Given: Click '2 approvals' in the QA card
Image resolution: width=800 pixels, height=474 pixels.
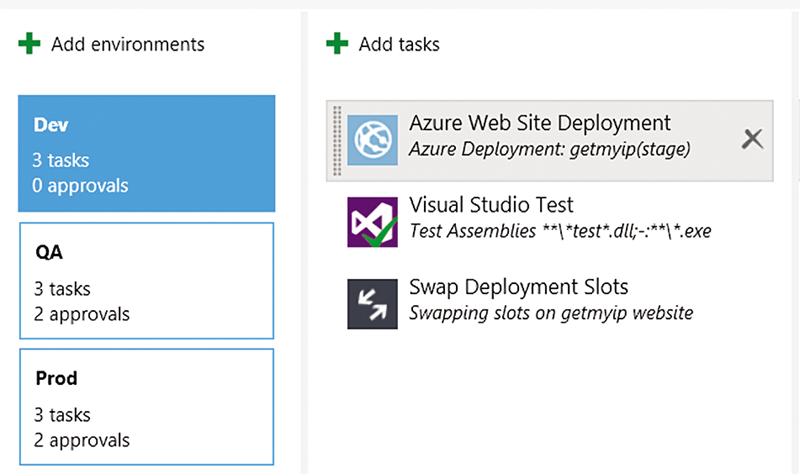Looking at the screenshot, I should tap(82, 314).
